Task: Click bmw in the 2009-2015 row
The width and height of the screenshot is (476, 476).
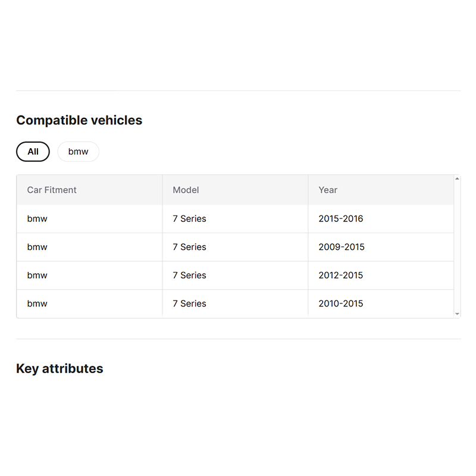Action: coord(37,247)
